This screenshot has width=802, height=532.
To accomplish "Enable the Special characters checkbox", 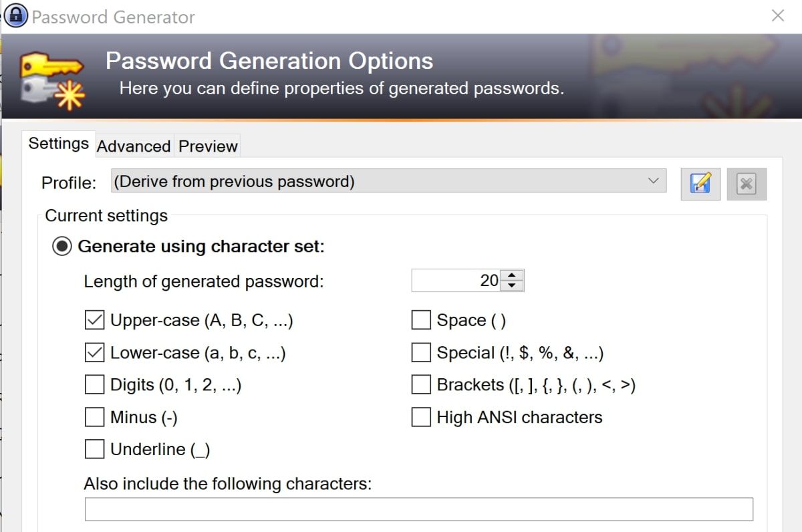I will tap(421, 353).
